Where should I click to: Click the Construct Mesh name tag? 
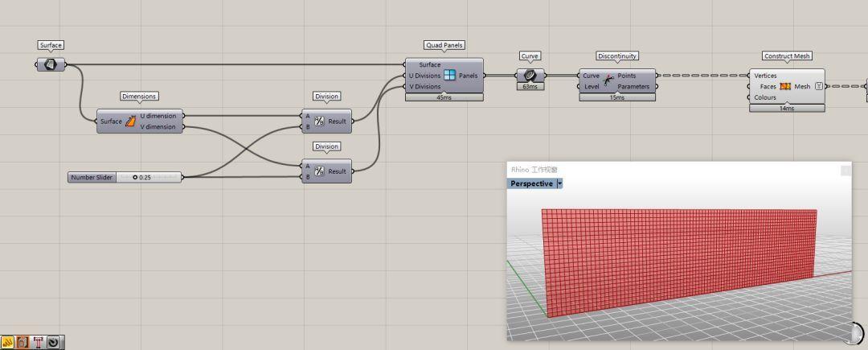tap(787, 56)
